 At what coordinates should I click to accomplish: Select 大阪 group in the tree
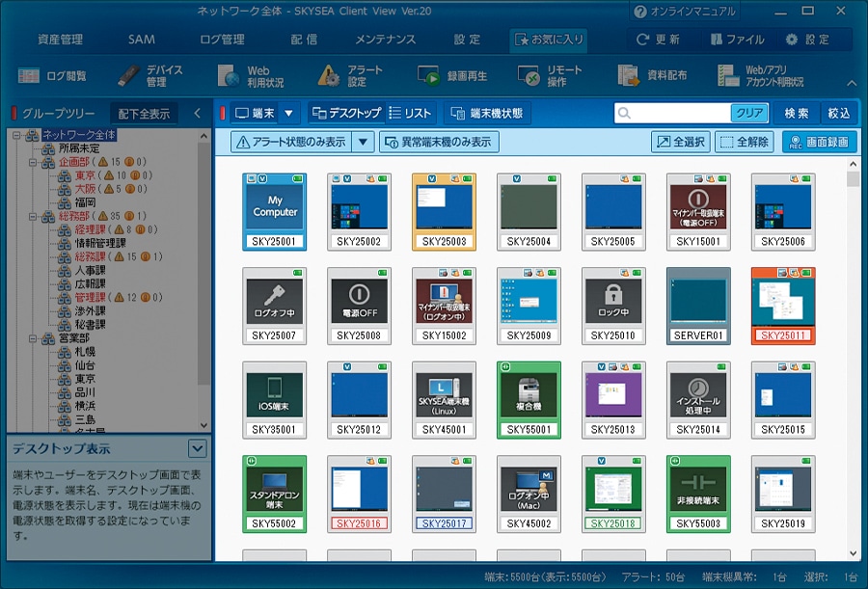[x=85, y=189]
